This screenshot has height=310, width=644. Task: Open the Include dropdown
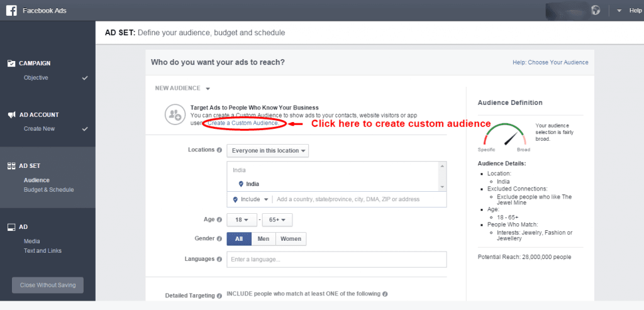(x=250, y=199)
